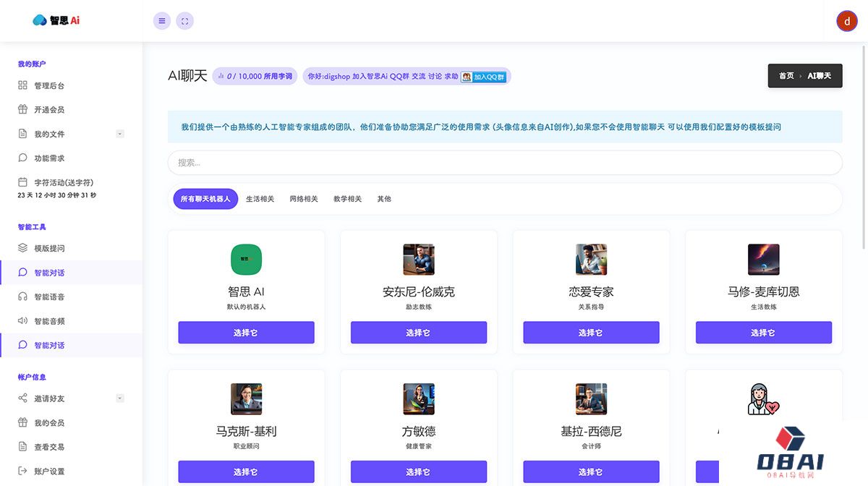Click the 智思 AI green avatar
The width and height of the screenshot is (868, 486).
[x=246, y=260]
